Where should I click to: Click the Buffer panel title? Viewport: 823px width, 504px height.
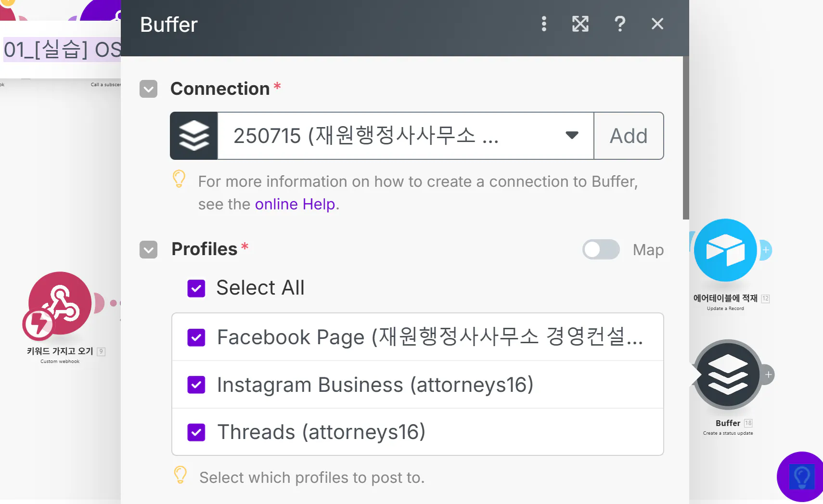pyautogui.click(x=169, y=25)
